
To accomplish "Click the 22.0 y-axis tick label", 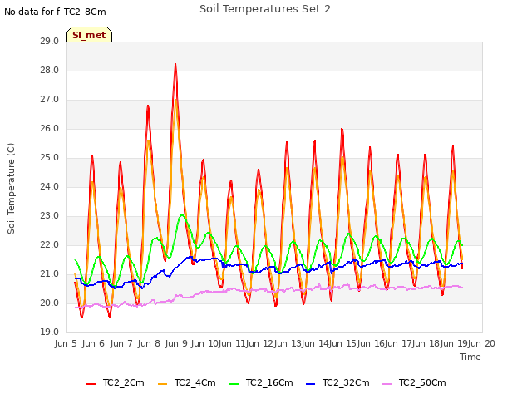I will click(x=50, y=245).
